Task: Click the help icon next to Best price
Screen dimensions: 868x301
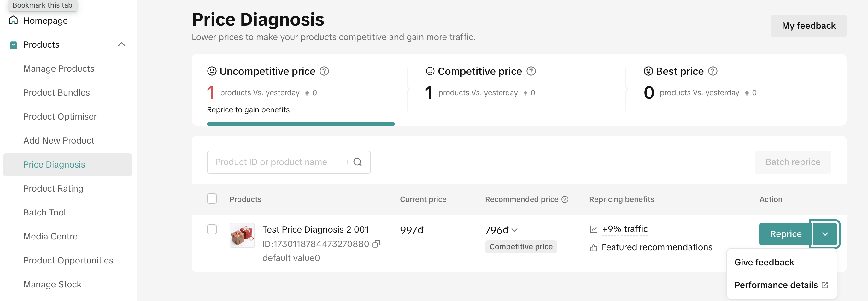Action: [713, 71]
